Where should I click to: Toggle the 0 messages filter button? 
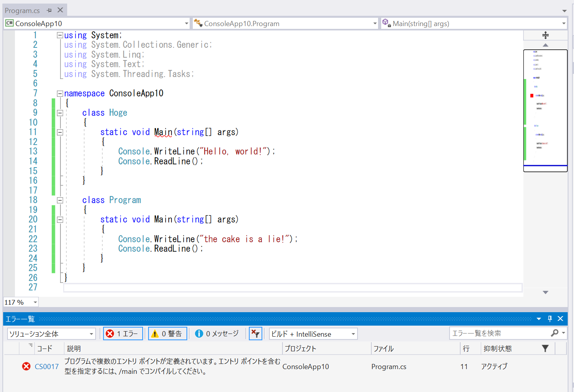pyautogui.click(x=217, y=334)
